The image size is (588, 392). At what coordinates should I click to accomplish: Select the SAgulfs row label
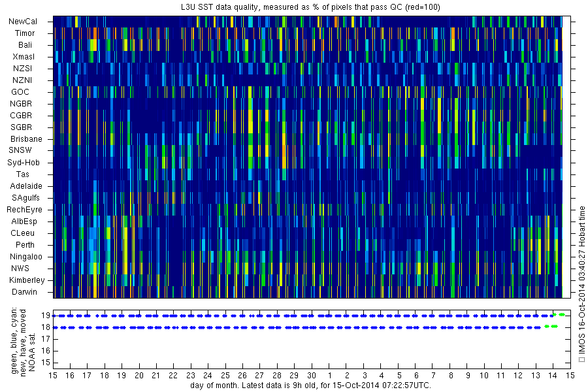click(x=25, y=198)
